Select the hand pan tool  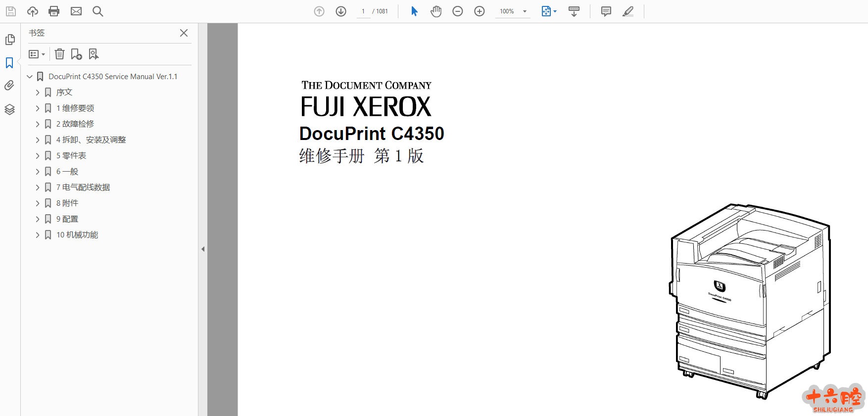coord(436,11)
